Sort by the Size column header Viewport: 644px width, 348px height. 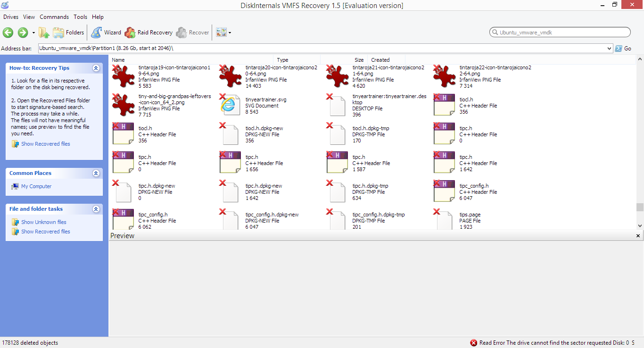point(344,60)
